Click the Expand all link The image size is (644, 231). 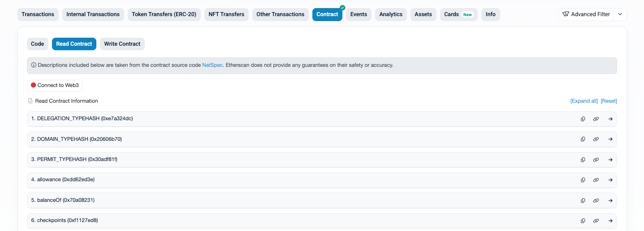click(x=584, y=101)
